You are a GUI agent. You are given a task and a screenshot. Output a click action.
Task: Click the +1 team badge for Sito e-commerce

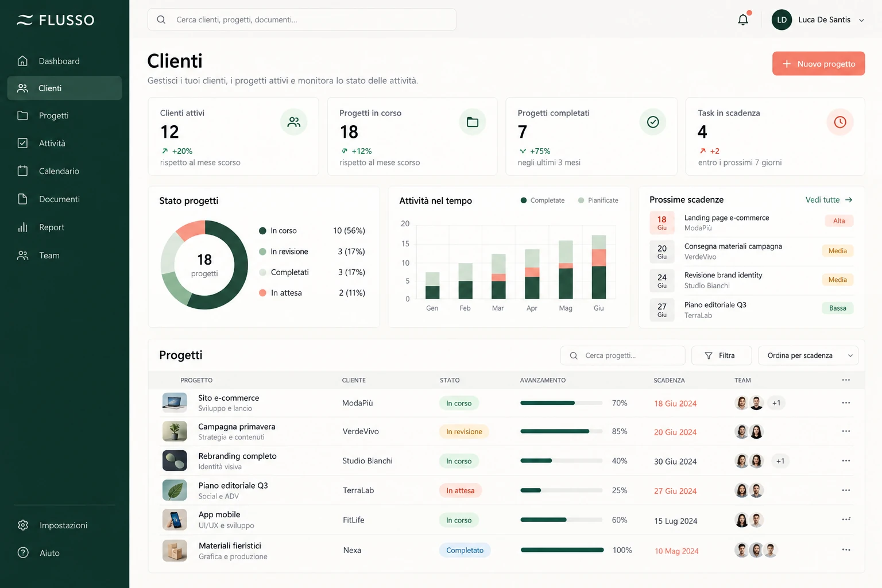click(776, 403)
